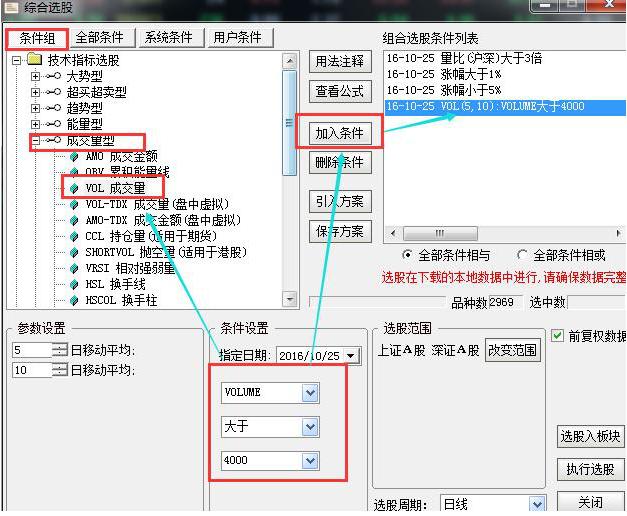
Task: Click the 大势型 category link icon
Action: 53,76
